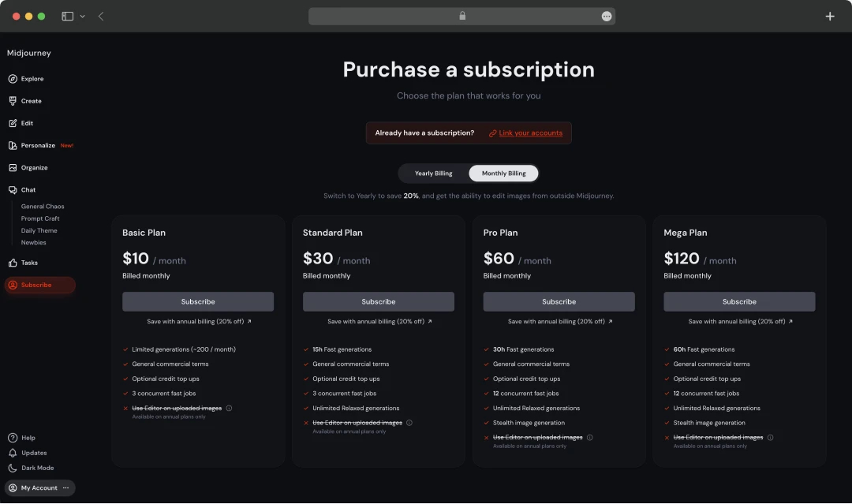This screenshot has width=852, height=504.
Task: Switch billing to Yearly Billing
Action: pos(433,173)
